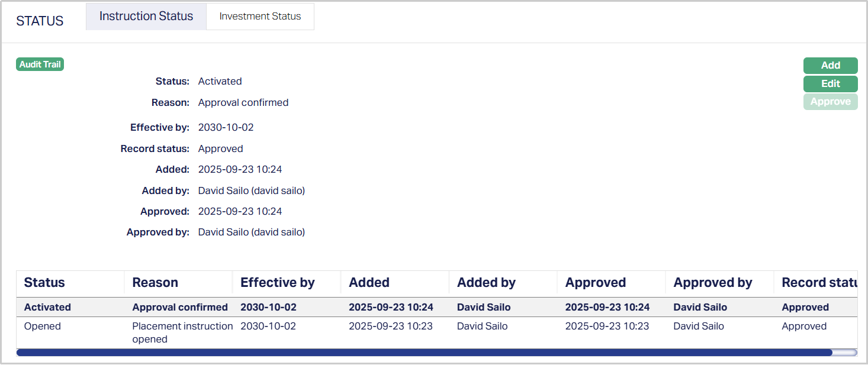Switch to the Instruction Status tab
868x365 pixels.
[x=146, y=17]
